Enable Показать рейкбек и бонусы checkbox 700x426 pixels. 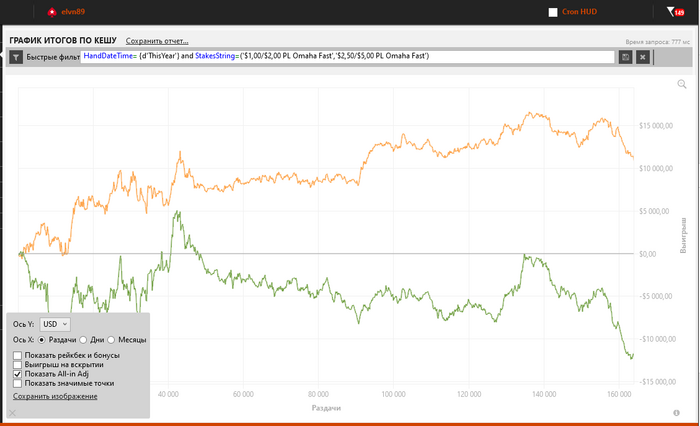[x=17, y=355]
